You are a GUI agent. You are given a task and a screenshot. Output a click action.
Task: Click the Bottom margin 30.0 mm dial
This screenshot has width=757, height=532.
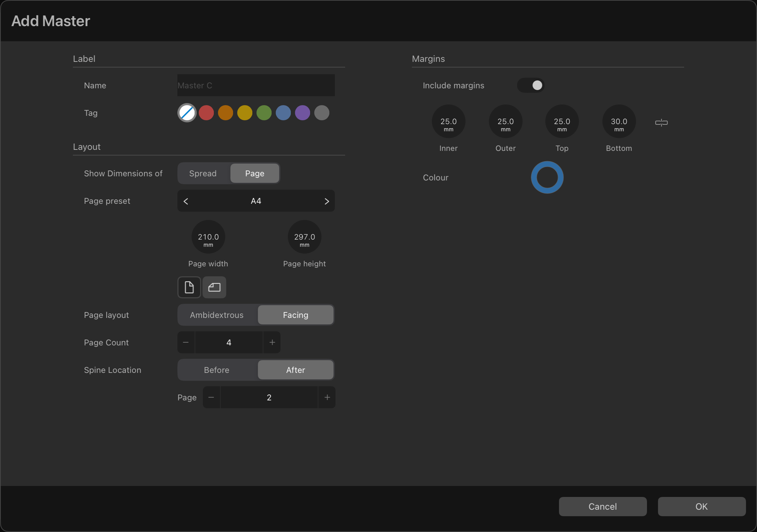tap(619, 121)
